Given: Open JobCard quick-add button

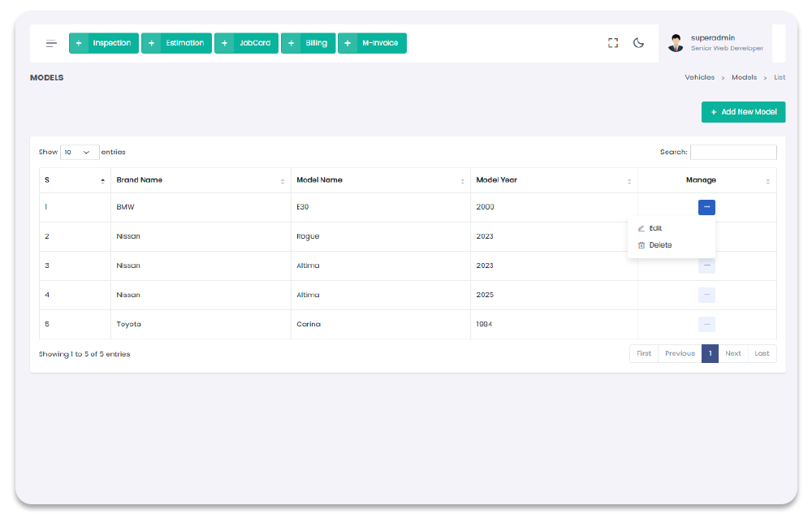Looking at the screenshot, I should tap(246, 44).
